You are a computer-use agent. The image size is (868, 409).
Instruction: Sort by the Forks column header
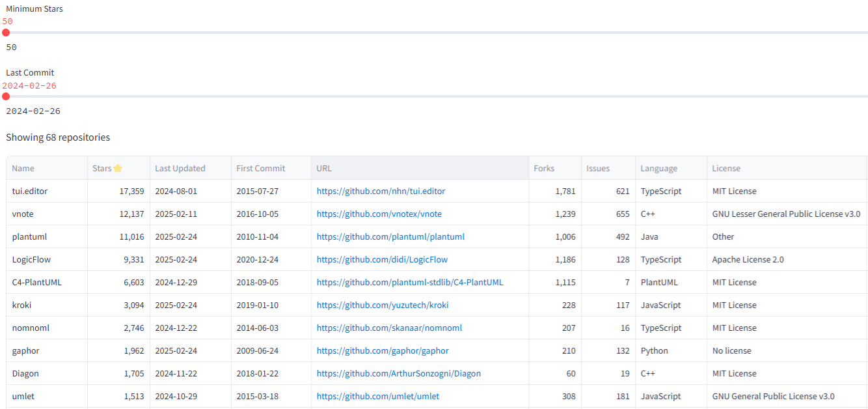point(555,168)
